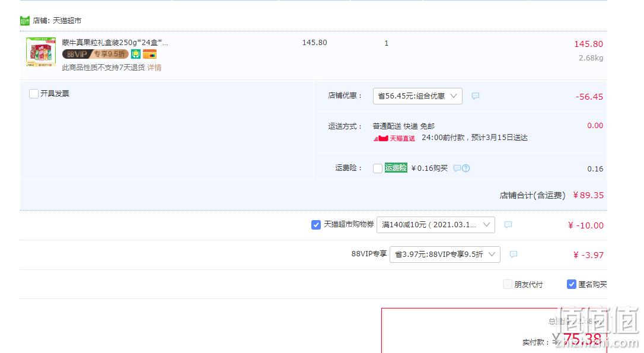
Task: Click the red item subtotal 145.80
Action: point(588,44)
